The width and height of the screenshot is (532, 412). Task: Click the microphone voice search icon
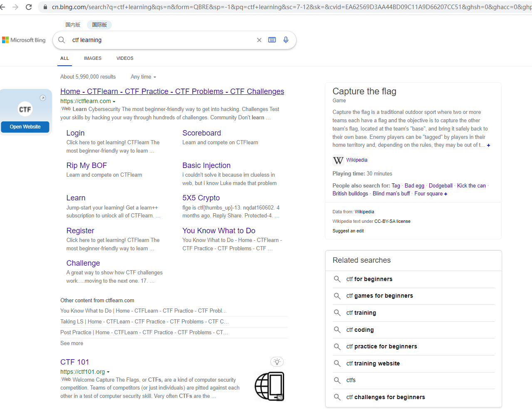[286, 40]
